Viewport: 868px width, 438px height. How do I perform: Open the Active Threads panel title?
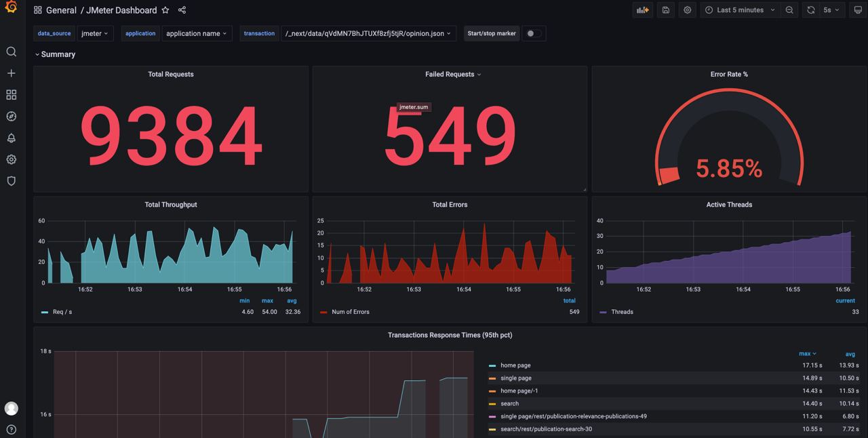729,205
